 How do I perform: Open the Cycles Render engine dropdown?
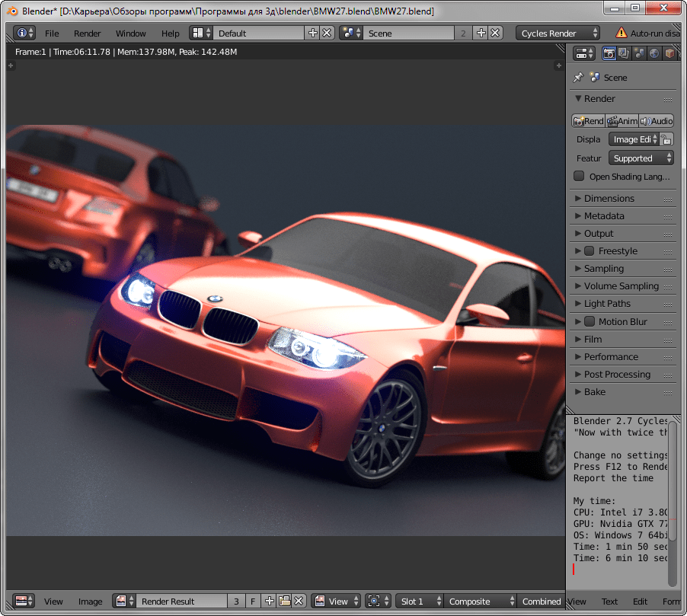point(558,34)
